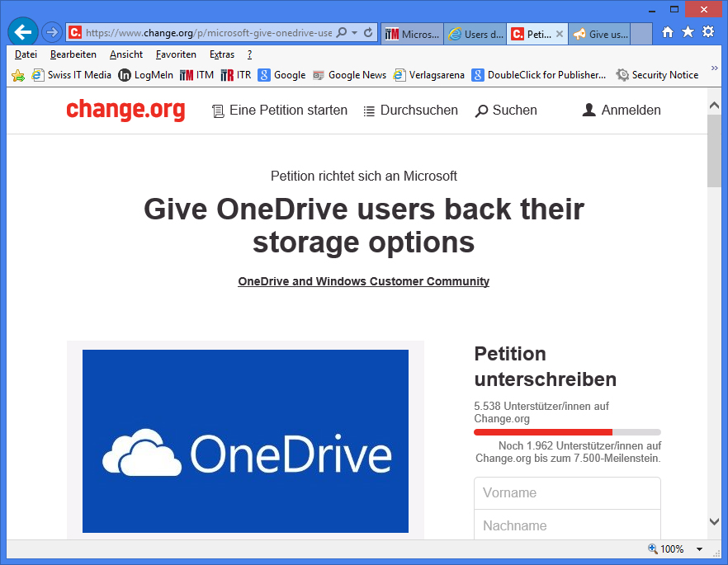Screen dimensions: 728x565
Task: Click Anmelden to sign in
Action: 622,111
